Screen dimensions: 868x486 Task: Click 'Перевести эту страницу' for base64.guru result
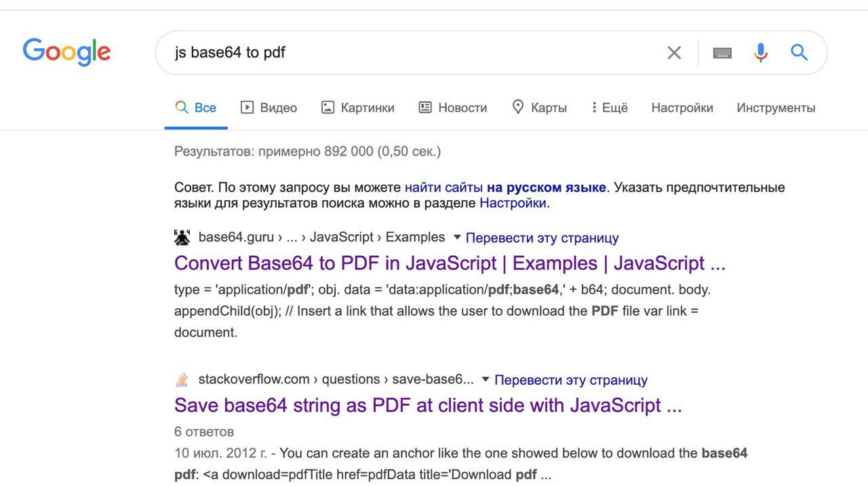pos(542,238)
